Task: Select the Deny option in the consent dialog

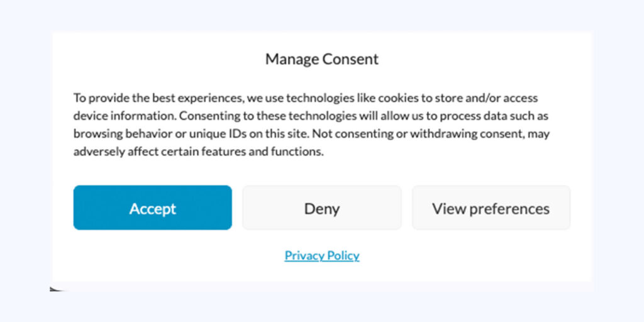Action: pyautogui.click(x=321, y=208)
